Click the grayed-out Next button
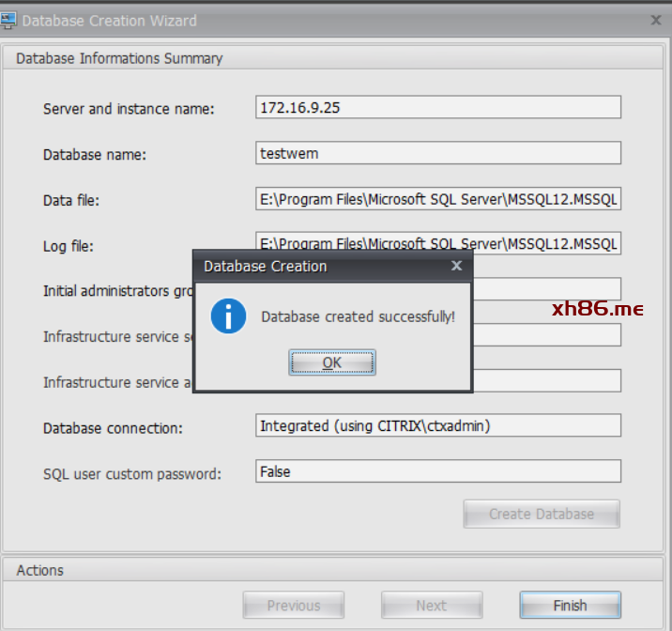672x631 pixels. [432, 606]
